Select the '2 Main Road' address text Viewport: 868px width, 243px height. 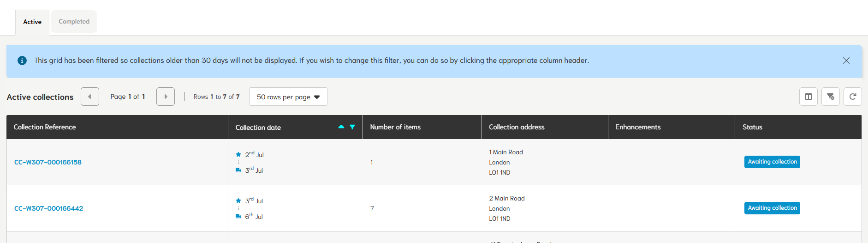click(x=507, y=198)
